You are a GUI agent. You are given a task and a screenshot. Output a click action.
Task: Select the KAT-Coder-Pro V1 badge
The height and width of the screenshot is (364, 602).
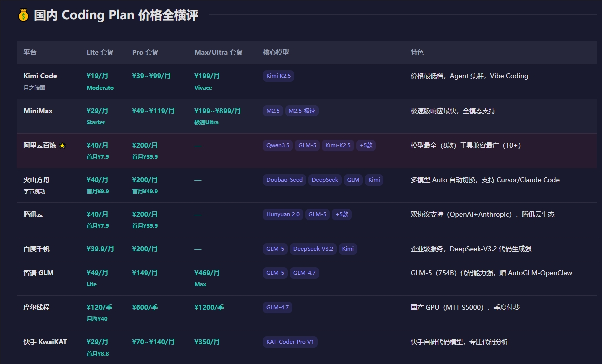pyautogui.click(x=290, y=342)
